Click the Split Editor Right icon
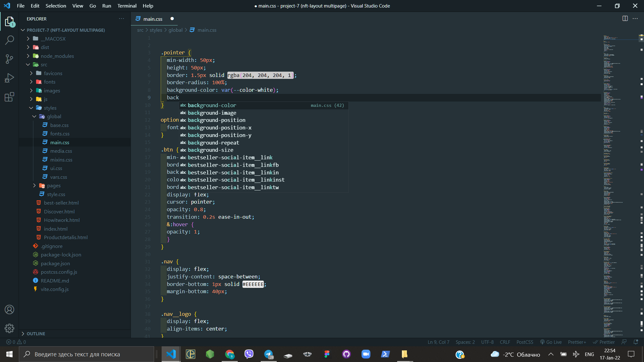This screenshot has width=644, height=362. [x=625, y=18]
